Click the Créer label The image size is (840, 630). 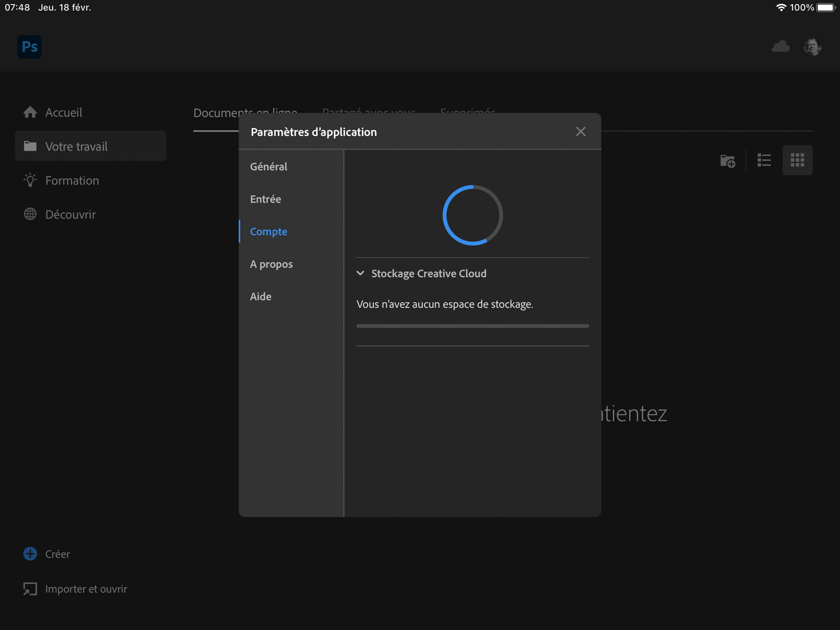click(x=57, y=554)
